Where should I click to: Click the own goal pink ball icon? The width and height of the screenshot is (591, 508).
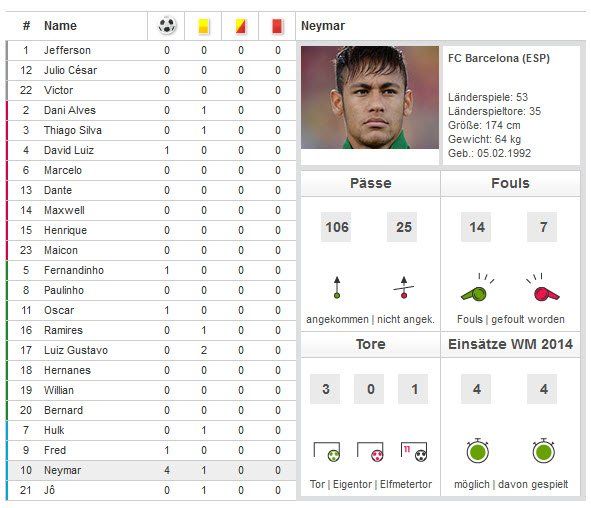point(370,452)
